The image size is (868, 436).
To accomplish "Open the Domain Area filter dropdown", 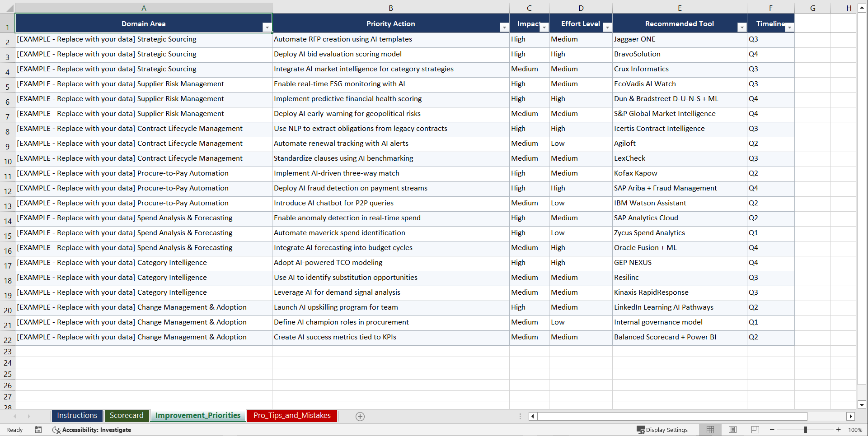I will (x=267, y=27).
